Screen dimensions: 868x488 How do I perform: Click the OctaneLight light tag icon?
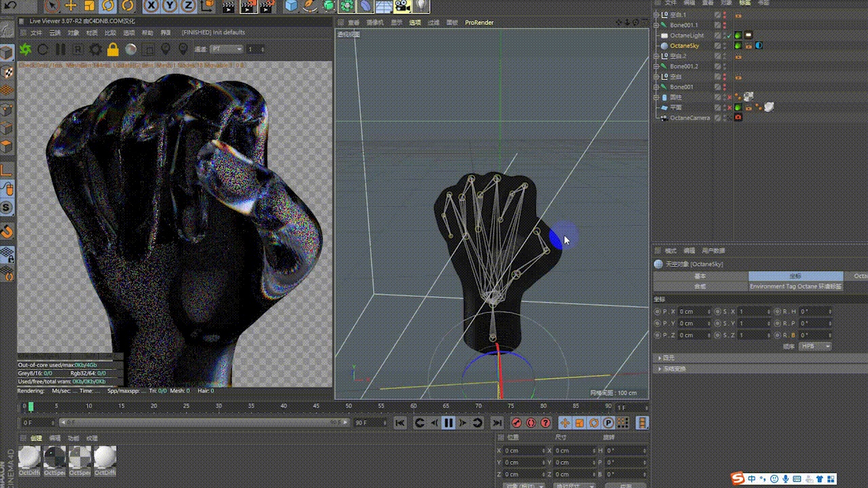tap(748, 35)
